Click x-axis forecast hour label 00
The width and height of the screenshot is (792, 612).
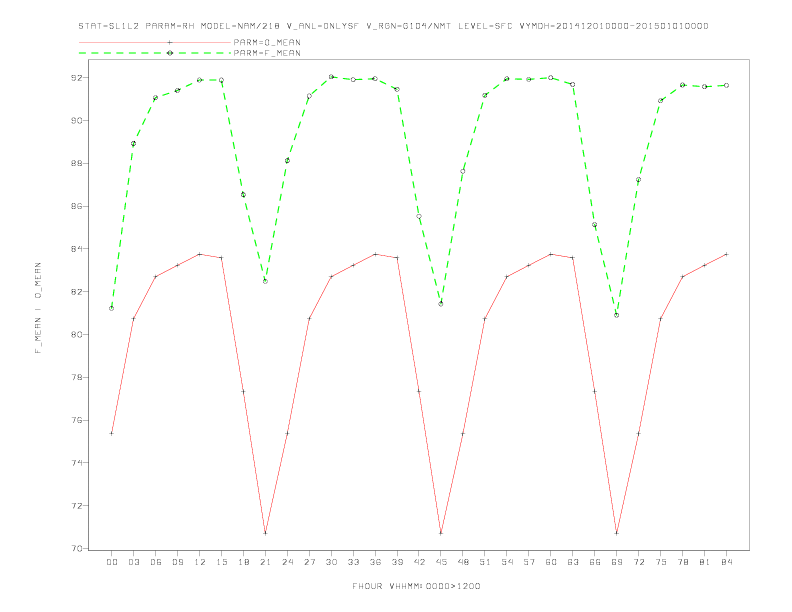point(112,562)
